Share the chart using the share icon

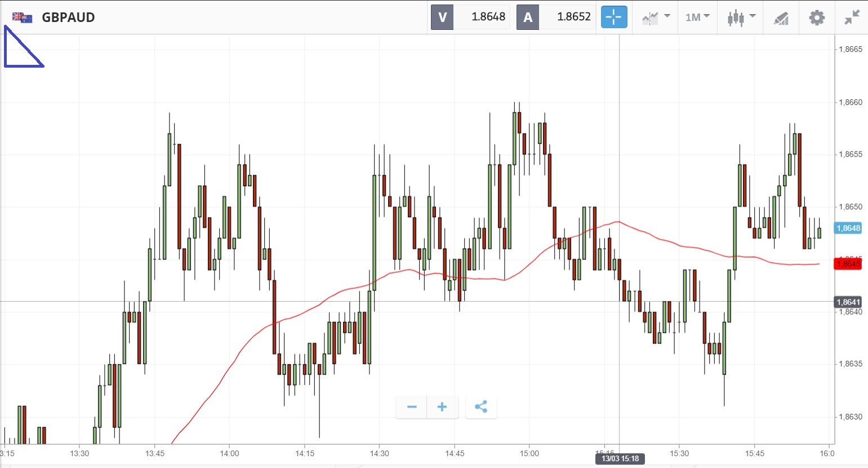[x=481, y=407]
